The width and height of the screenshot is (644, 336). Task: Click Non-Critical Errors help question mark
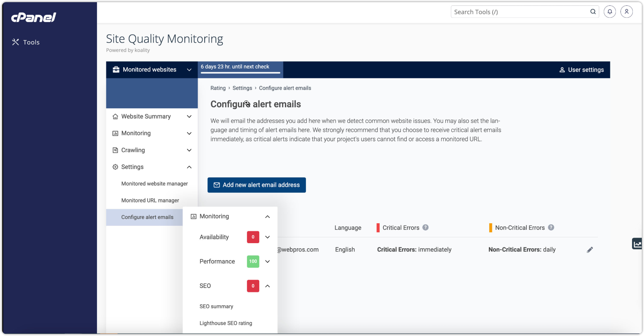click(551, 228)
